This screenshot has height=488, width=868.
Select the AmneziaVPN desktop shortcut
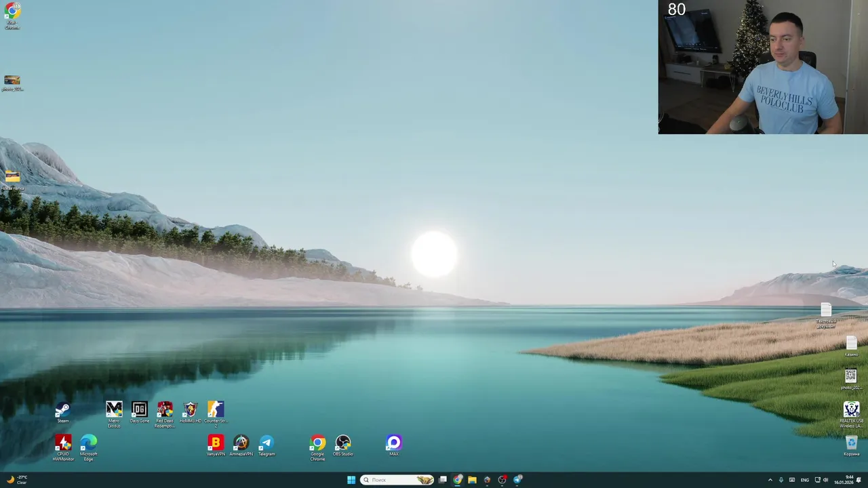point(241,445)
